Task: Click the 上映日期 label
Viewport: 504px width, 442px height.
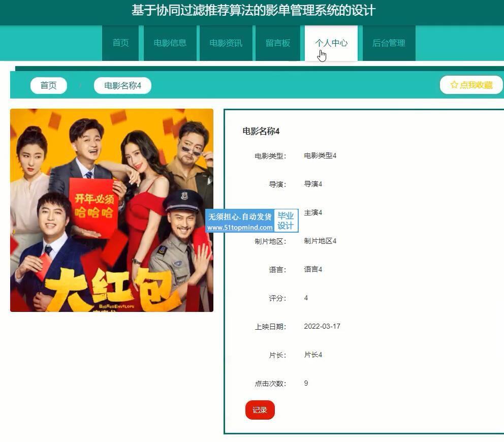Action: click(270, 327)
